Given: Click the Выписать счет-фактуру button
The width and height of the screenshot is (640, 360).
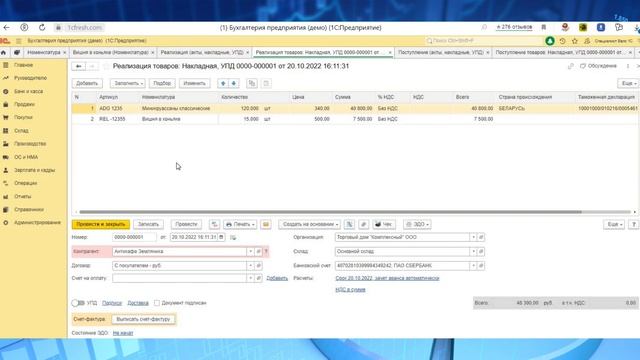Looking at the screenshot, I should coord(143,319).
